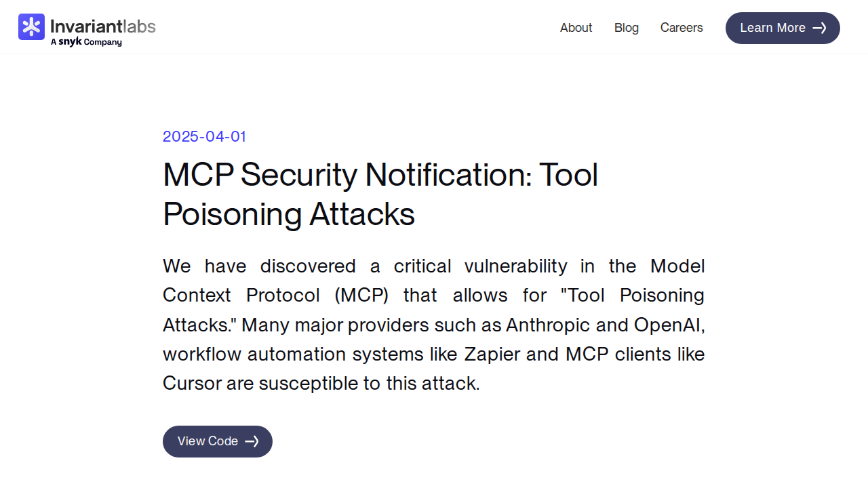Open the Careers page
868x488 pixels.
(x=682, y=28)
